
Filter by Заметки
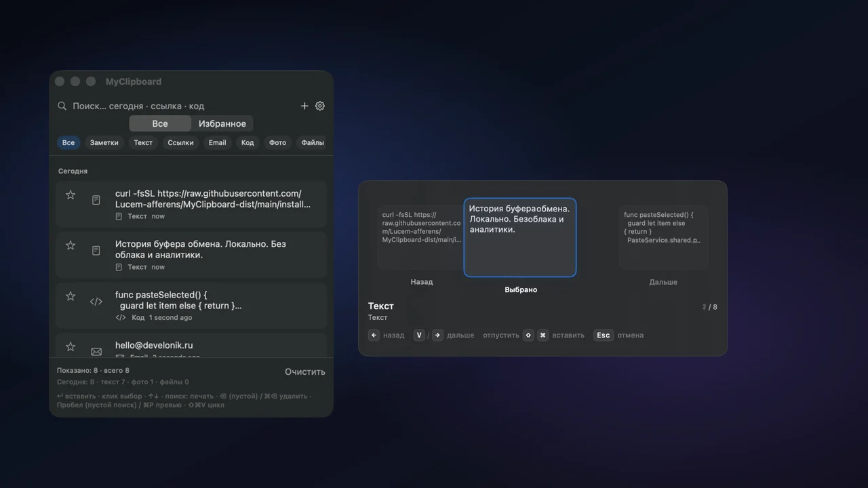pyautogui.click(x=104, y=142)
